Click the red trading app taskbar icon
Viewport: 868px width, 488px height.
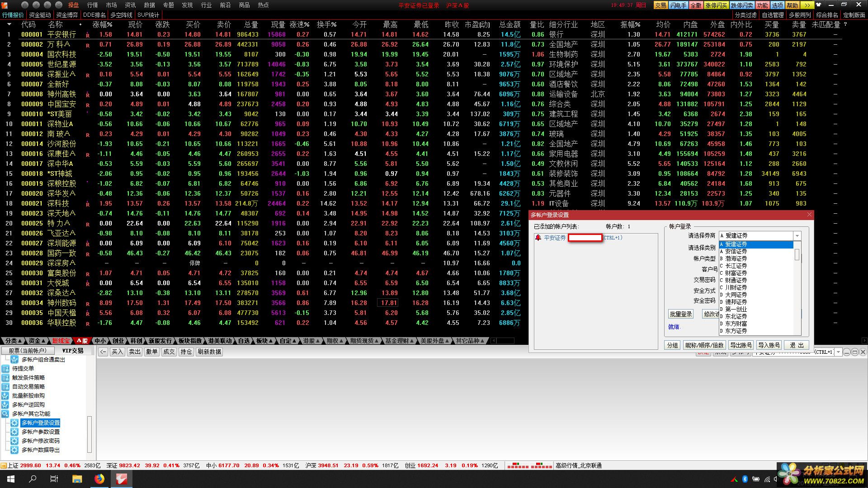122,479
